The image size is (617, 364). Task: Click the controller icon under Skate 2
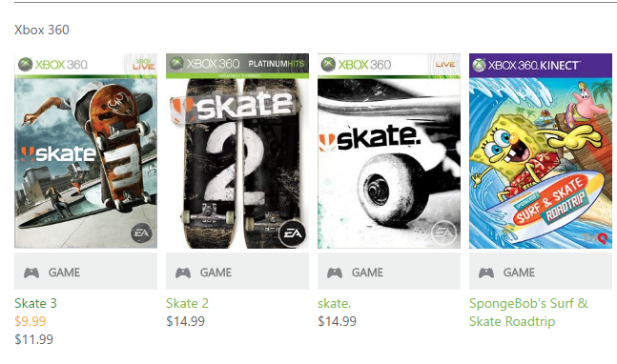(183, 273)
